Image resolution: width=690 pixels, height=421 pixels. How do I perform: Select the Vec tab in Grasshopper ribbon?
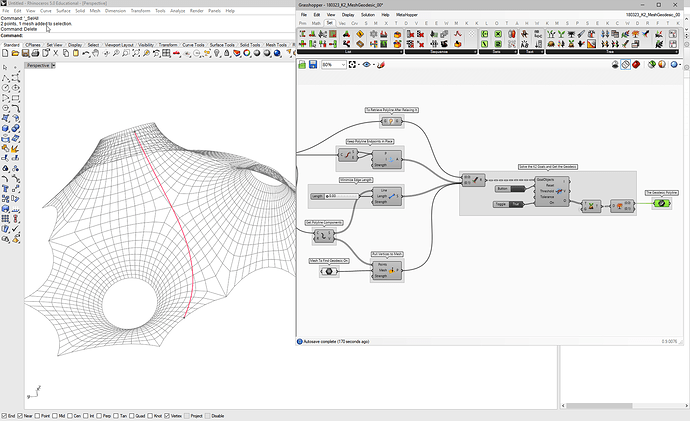(x=342, y=23)
